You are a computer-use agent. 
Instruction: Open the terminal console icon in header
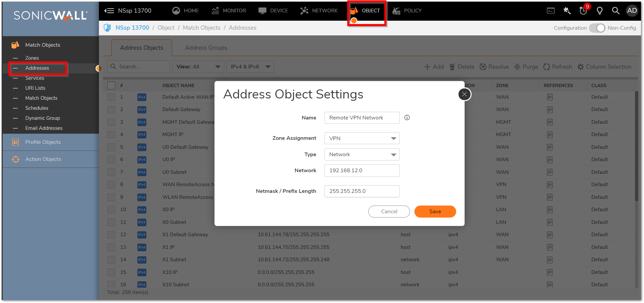click(x=550, y=11)
